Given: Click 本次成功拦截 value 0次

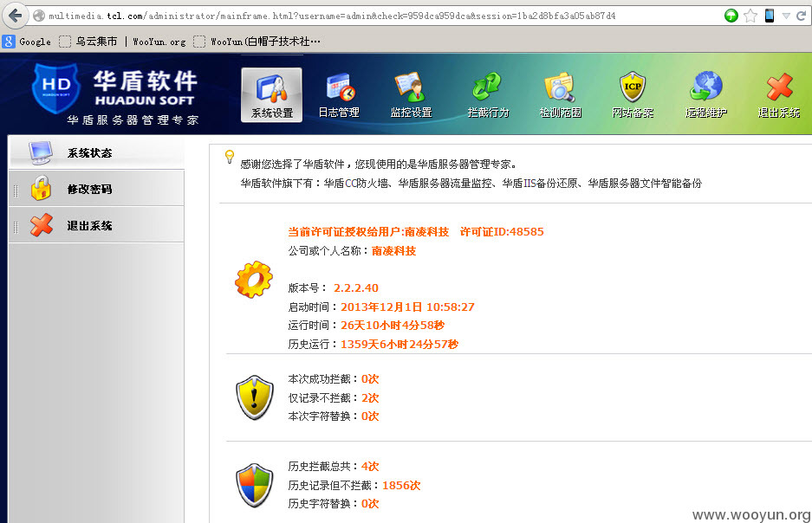Looking at the screenshot, I should (x=370, y=379).
